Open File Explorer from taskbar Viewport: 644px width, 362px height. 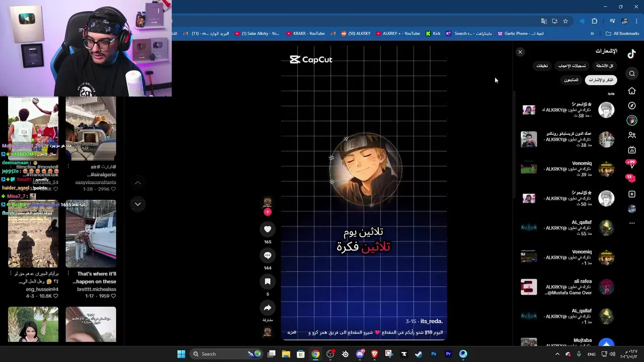coord(286,354)
